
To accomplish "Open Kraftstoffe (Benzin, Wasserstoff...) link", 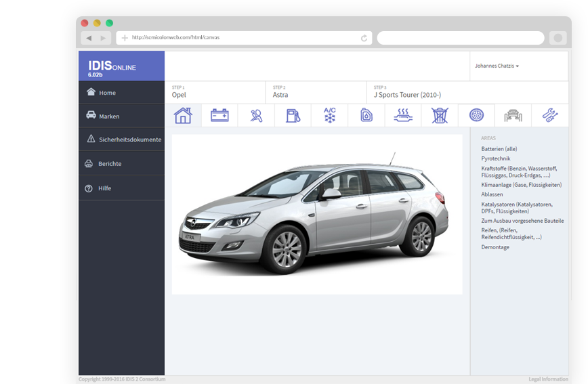I will tap(519, 172).
